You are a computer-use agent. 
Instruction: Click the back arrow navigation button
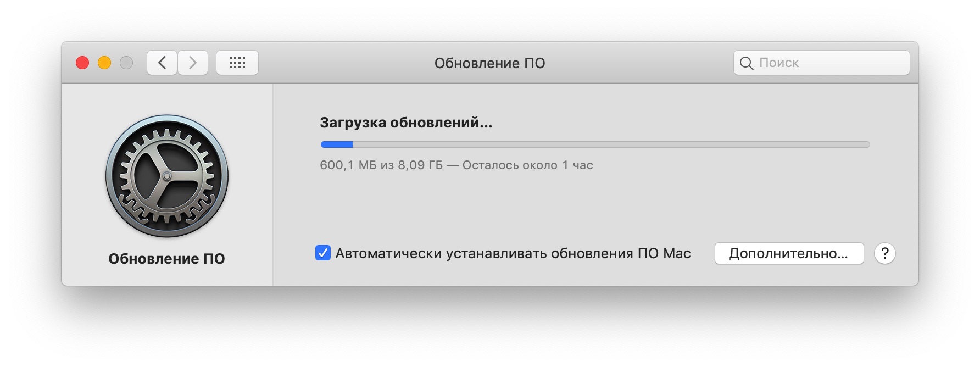point(162,63)
